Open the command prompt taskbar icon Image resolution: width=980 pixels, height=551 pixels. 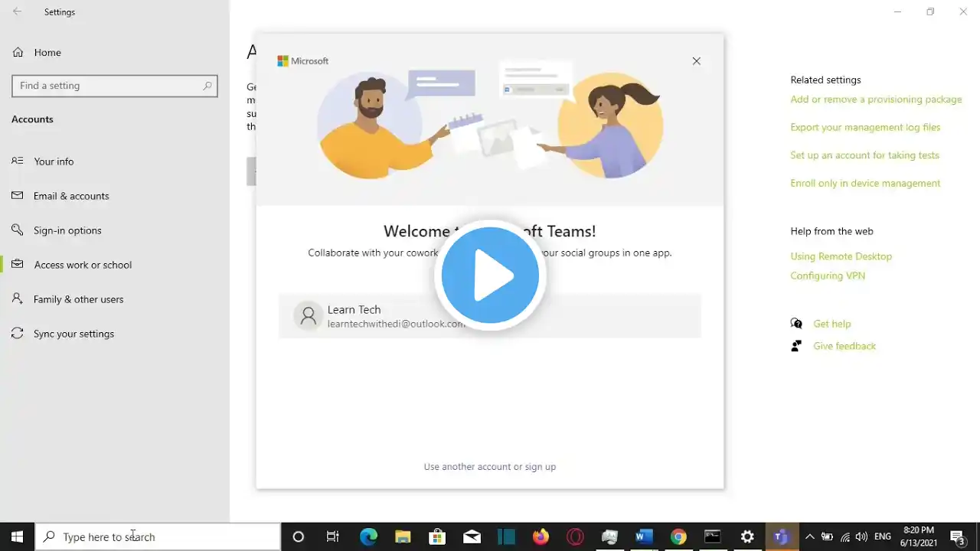(713, 536)
